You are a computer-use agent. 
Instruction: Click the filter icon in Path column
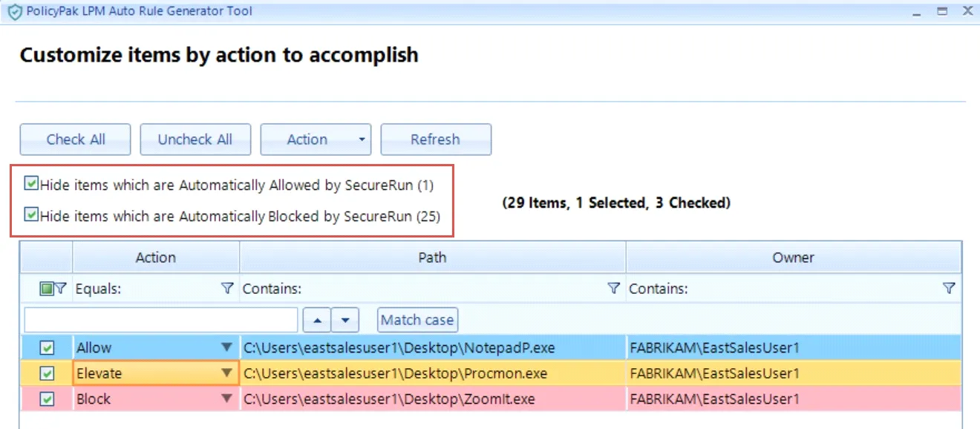pyautogui.click(x=613, y=289)
